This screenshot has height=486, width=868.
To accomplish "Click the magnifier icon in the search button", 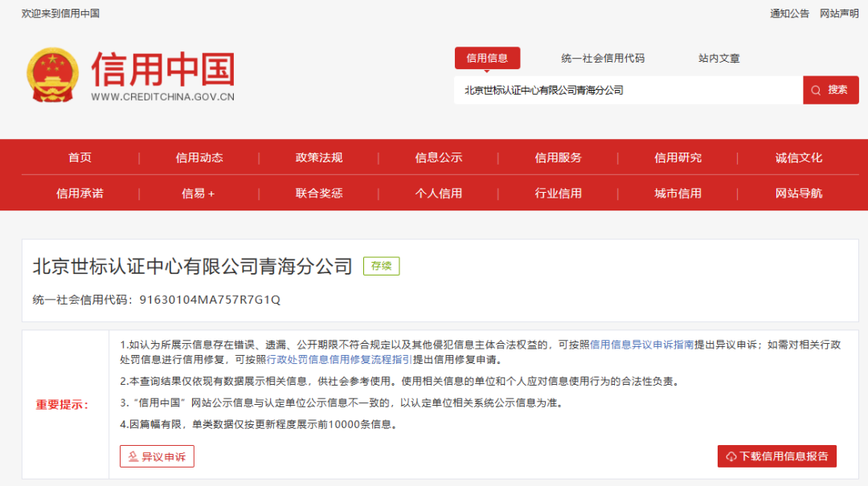I will [x=816, y=90].
